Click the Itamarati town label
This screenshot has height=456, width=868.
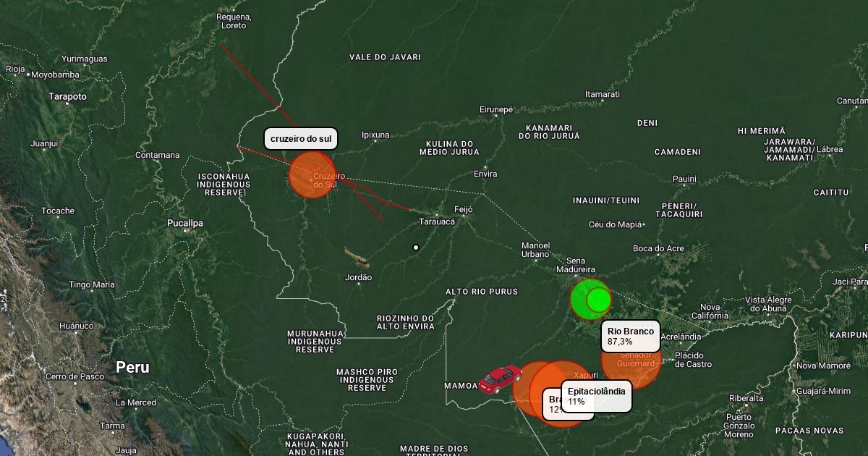pyautogui.click(x=603, y=94)
